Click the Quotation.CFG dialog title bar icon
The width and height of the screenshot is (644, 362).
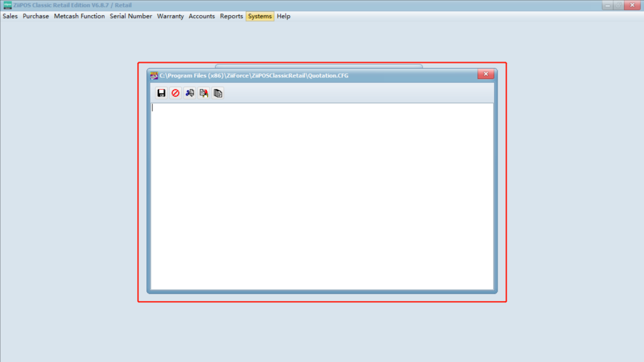[x=154, y=75]
